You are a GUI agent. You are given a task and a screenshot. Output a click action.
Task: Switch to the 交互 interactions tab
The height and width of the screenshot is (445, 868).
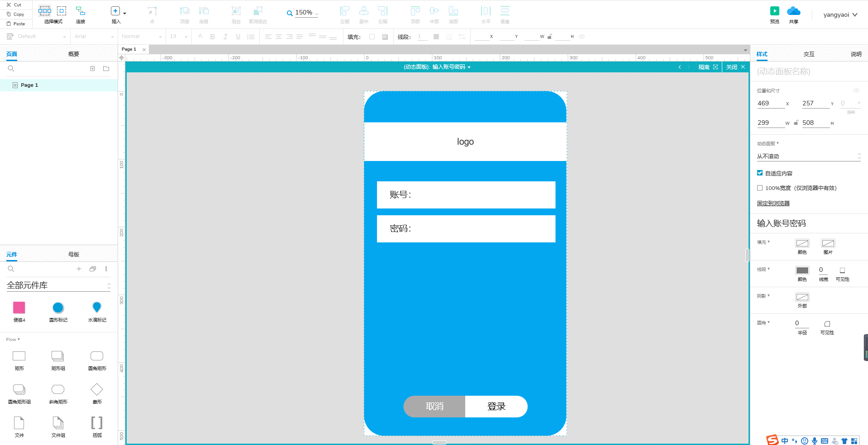point(809,54)
